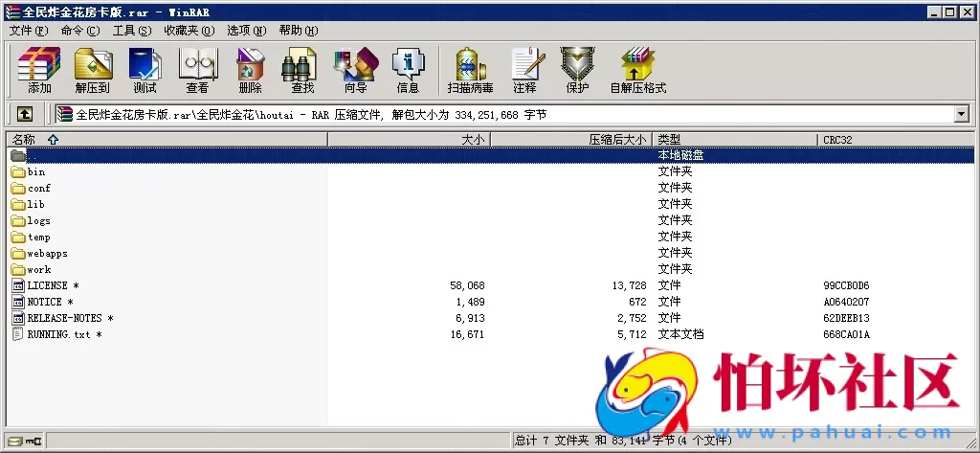Select the work folder icon

(18, 269)
